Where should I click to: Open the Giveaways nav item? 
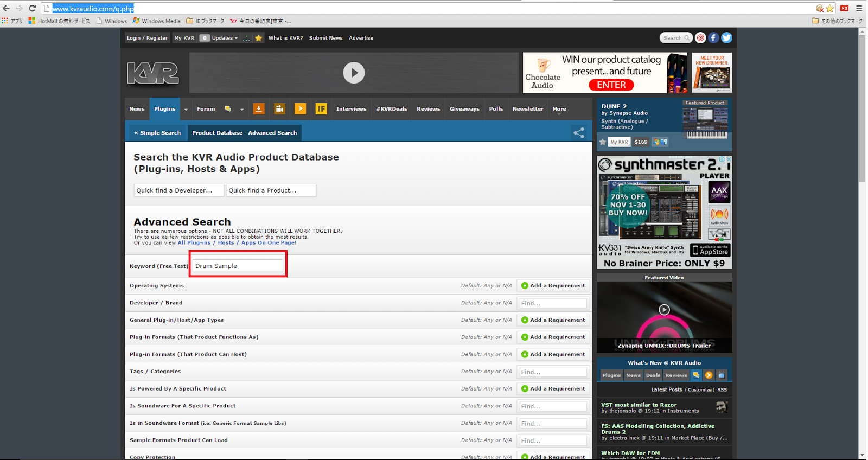[x=464, y=109]
